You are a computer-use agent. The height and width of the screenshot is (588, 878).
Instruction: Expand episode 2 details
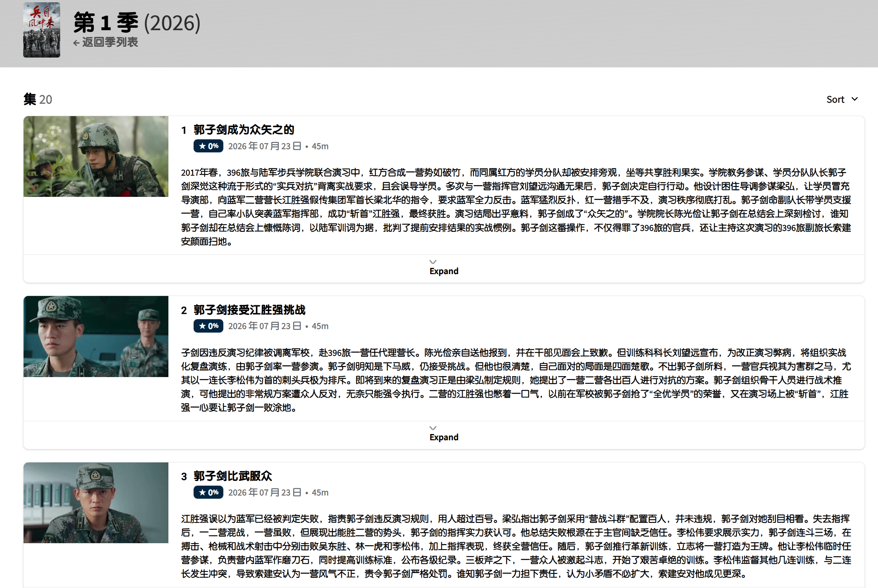tap(444, 434)
